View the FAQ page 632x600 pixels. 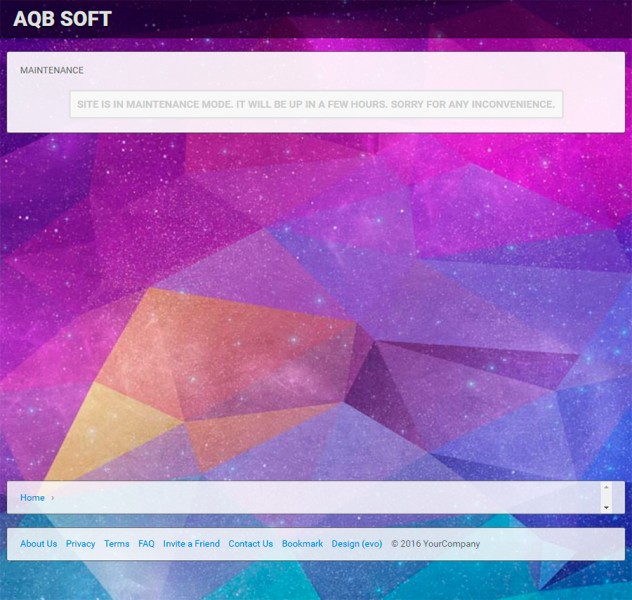(146, 544)
